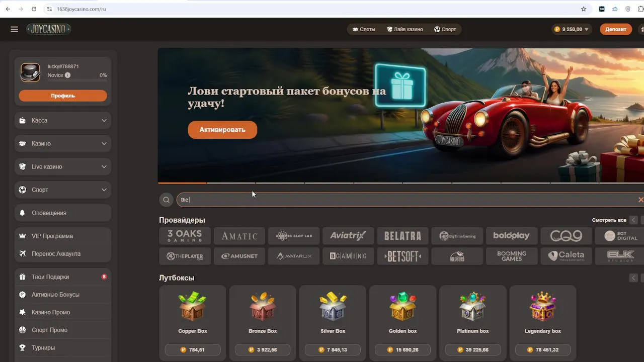Click the user avatar top hat image
644x362 pixels.
30,72
